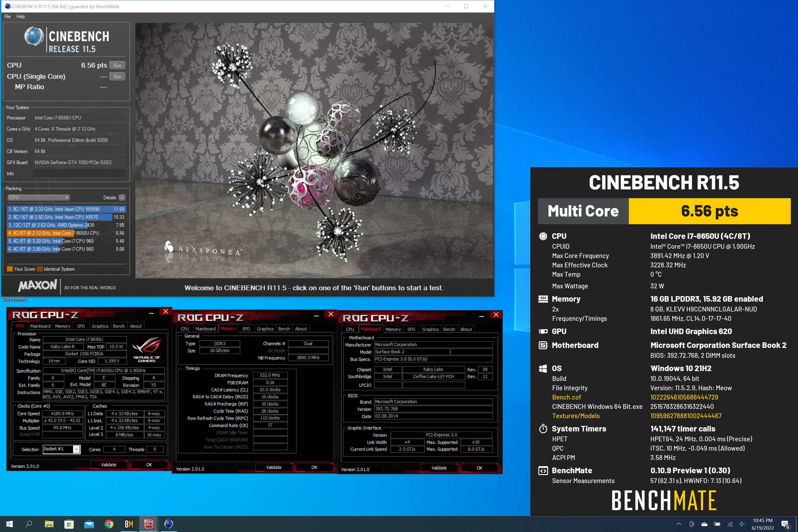
Task: Open Graphics tab in first CPU-Z window
Action: pyautogui.click(x=100, y=326)
